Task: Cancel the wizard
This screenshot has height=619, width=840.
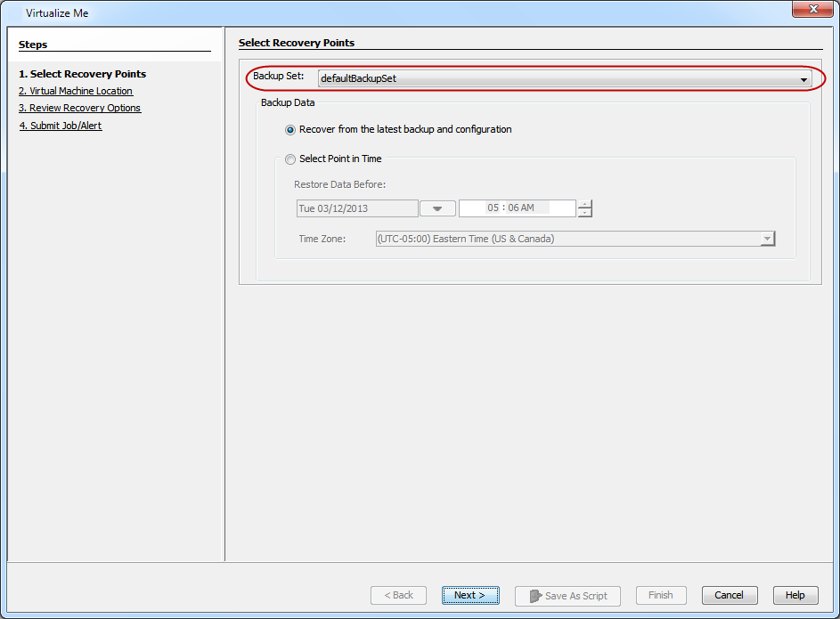Action: (x=729, y=595)
